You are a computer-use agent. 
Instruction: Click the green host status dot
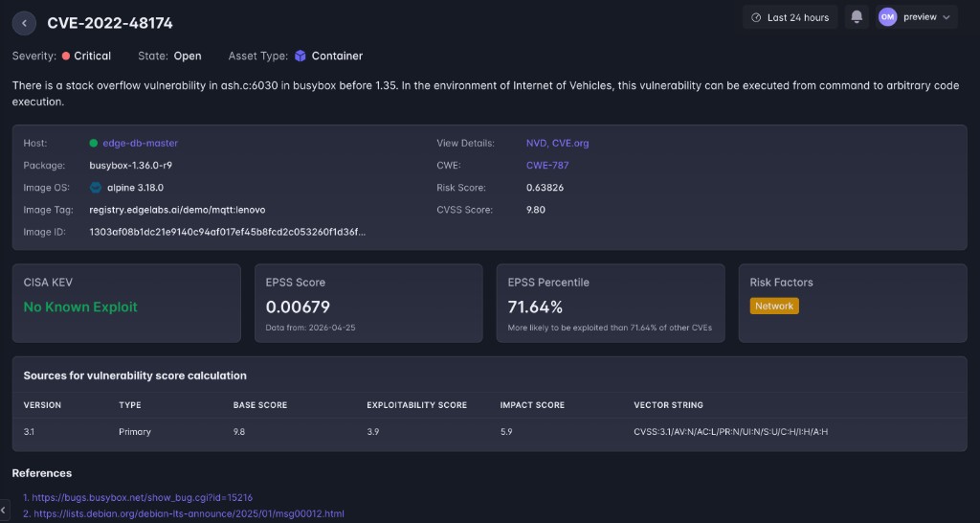pos(93,144)
